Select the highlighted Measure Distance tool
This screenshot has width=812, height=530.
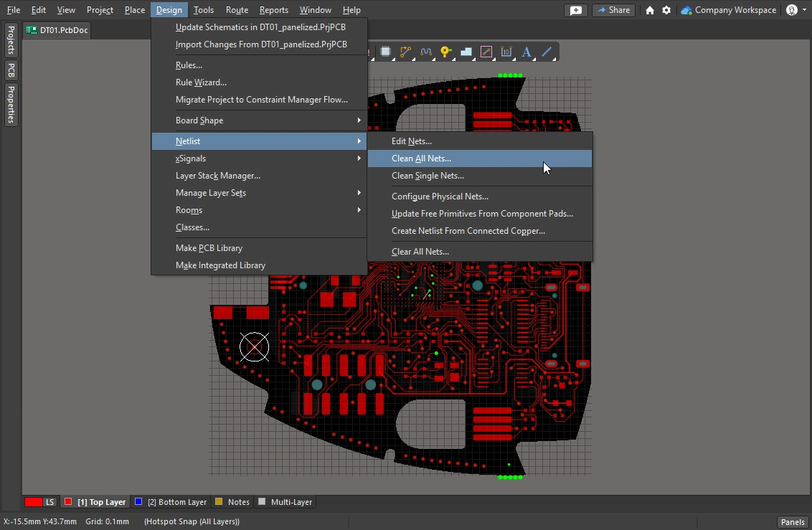[x=486, y=51]
